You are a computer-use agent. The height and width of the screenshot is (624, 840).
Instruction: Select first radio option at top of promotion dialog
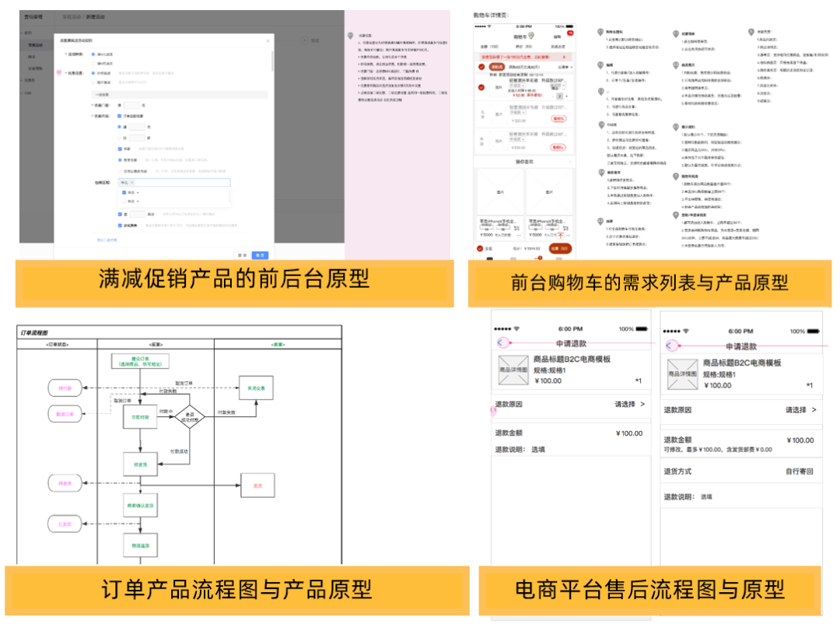click(93, 54)
